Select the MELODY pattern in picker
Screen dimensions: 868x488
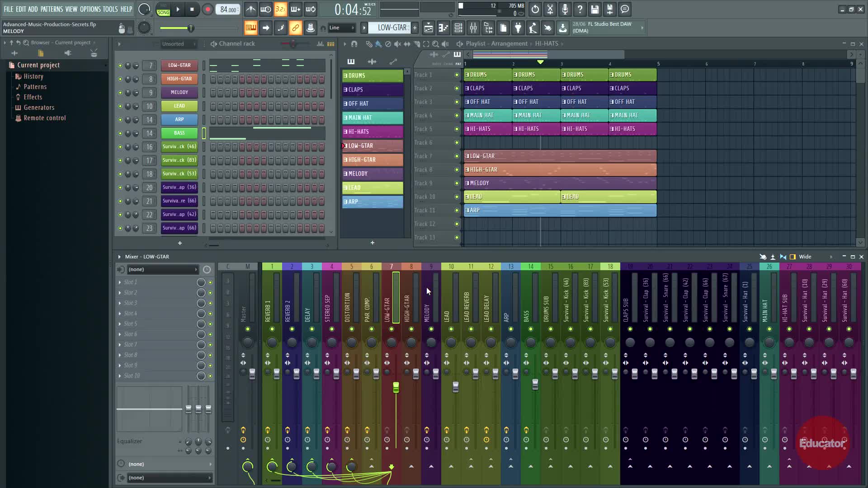[x=372, y=174]
